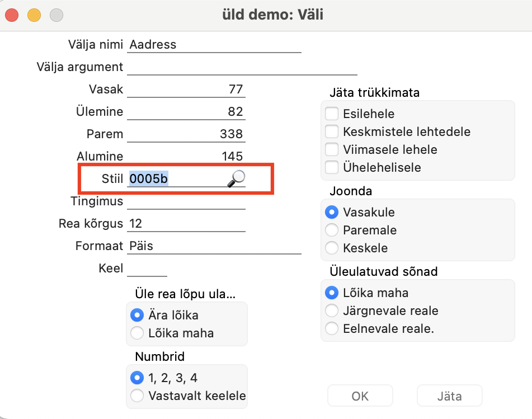The height and width of the screenshot is (419, 532).
Task: Enable the Esilehele checkbox
Action: (x=332, y=114)
